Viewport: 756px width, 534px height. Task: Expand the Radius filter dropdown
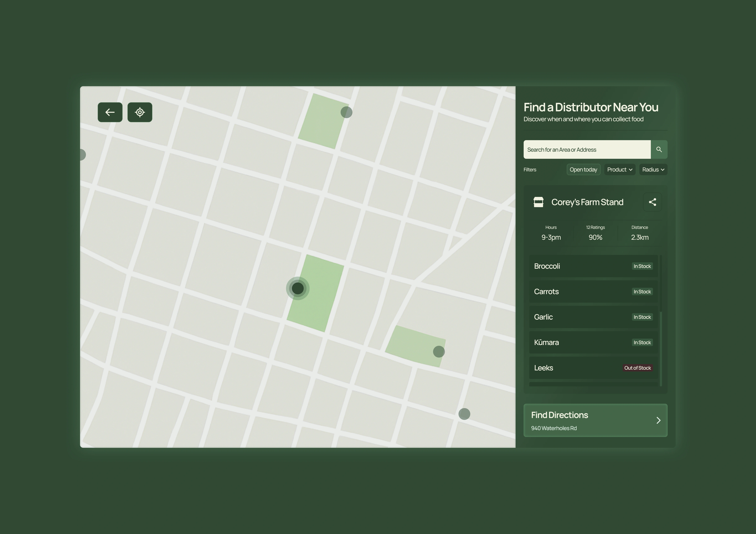[653, 170]
